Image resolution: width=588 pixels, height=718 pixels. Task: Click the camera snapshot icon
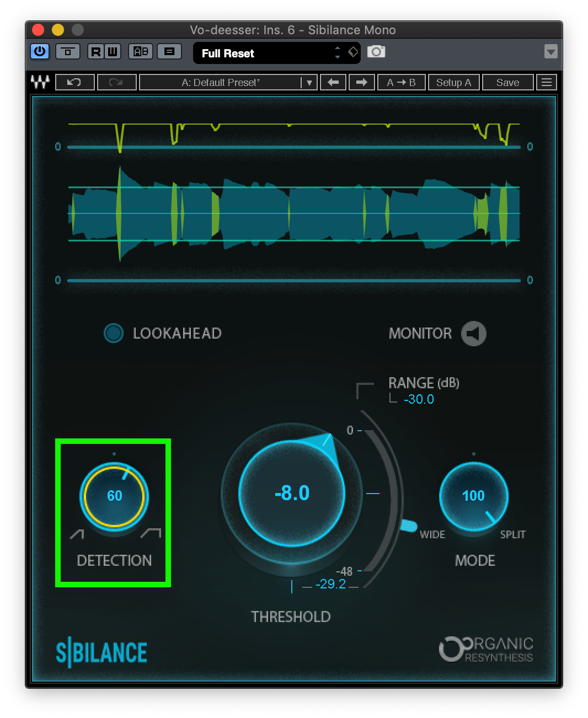click(x=376, y=51)
